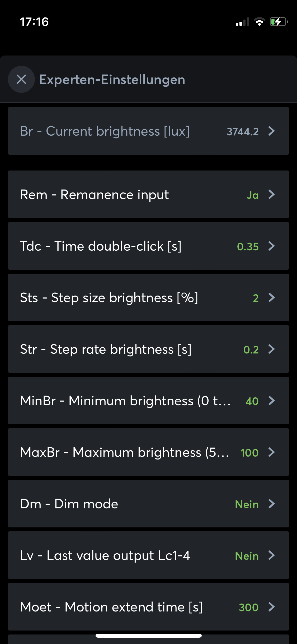This screenshot has height=644, width=297.
Task: Tap the chevron beside Sts Step size
Action: coord(272,297)
